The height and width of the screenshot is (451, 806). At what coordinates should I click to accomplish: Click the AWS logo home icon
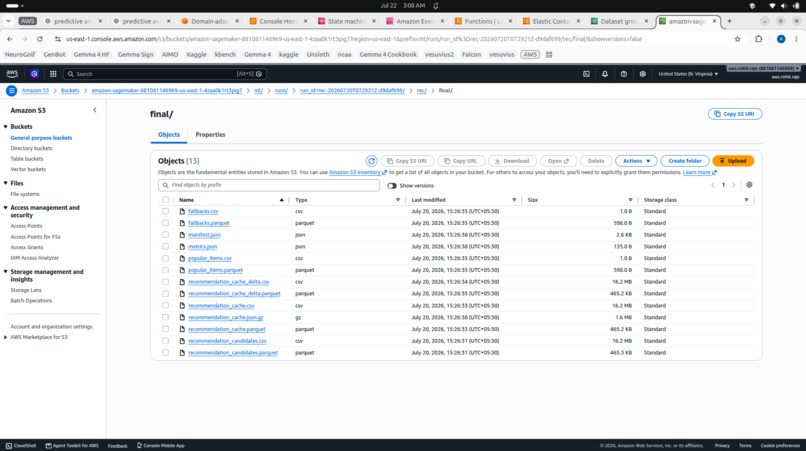(x=12, y=74)
